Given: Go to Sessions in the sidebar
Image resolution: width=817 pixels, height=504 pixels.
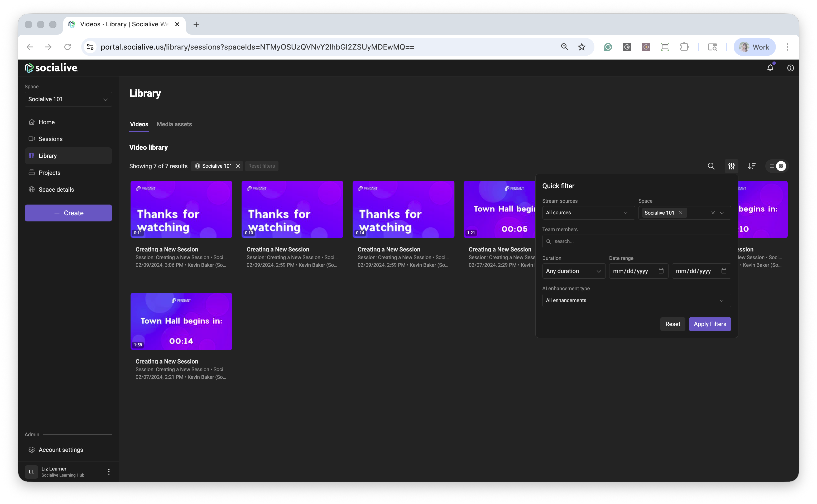Looking at the screenshot, I should click(50, 139).
